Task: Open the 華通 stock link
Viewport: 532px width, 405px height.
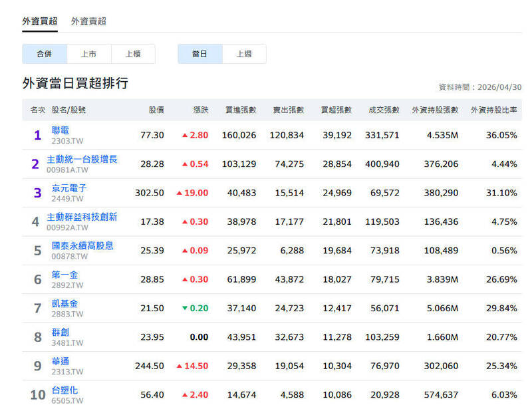Action: click(x=61, y=361)
